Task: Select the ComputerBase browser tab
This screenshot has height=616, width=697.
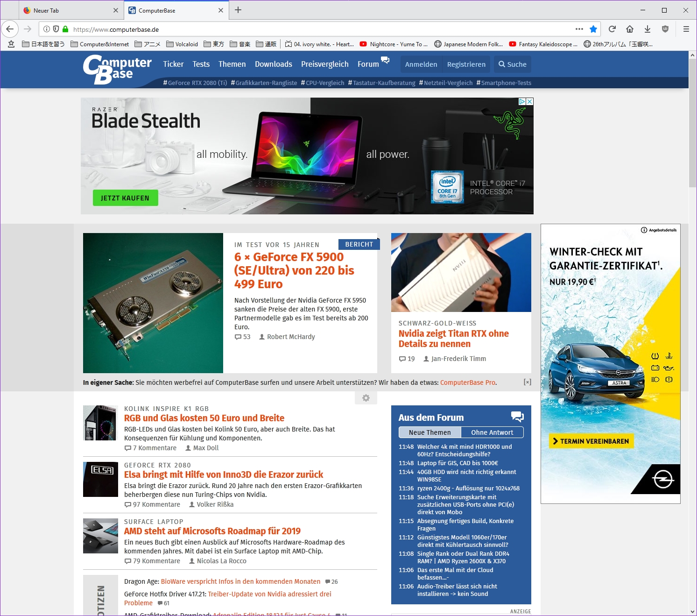Action: pos(176,10)
